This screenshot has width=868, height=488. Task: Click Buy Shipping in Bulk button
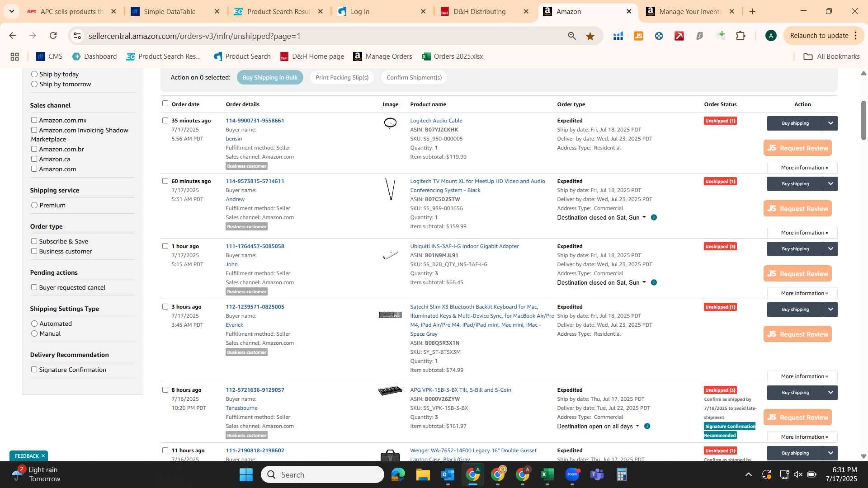point(270,78)
